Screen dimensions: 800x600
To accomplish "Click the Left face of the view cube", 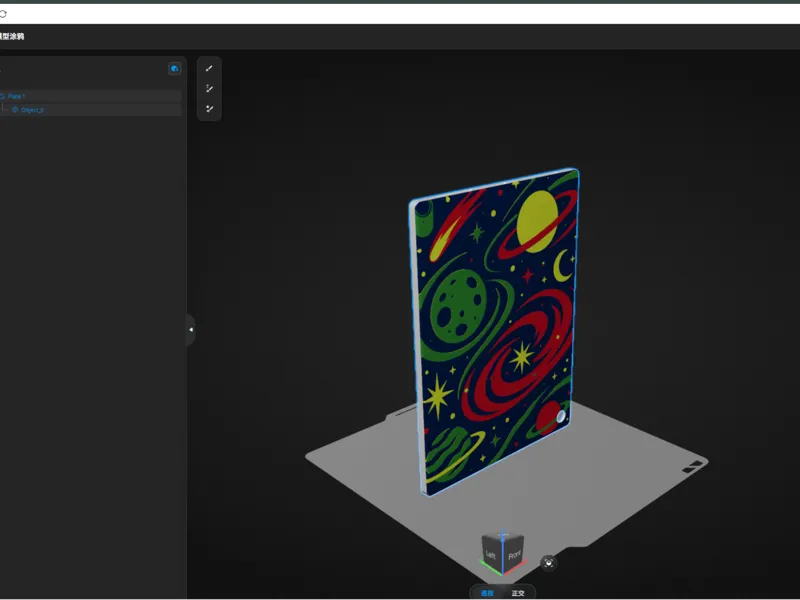I will click(491, 554).
